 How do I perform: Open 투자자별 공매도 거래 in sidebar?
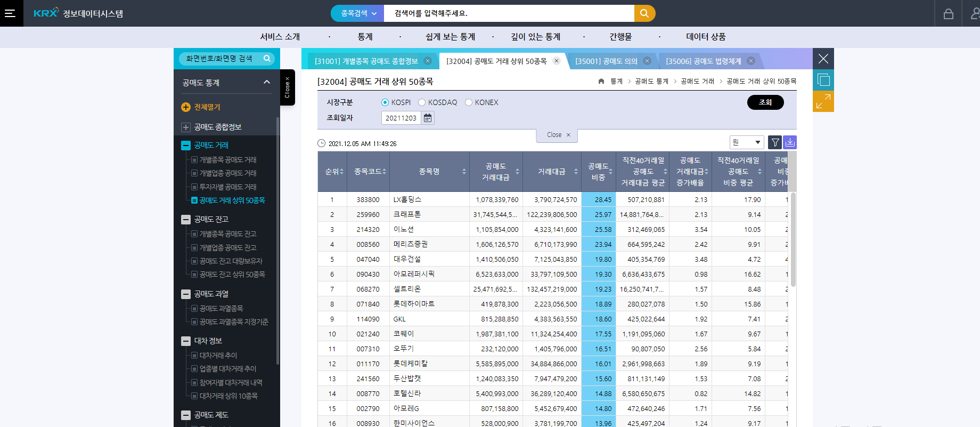point(228,187)
